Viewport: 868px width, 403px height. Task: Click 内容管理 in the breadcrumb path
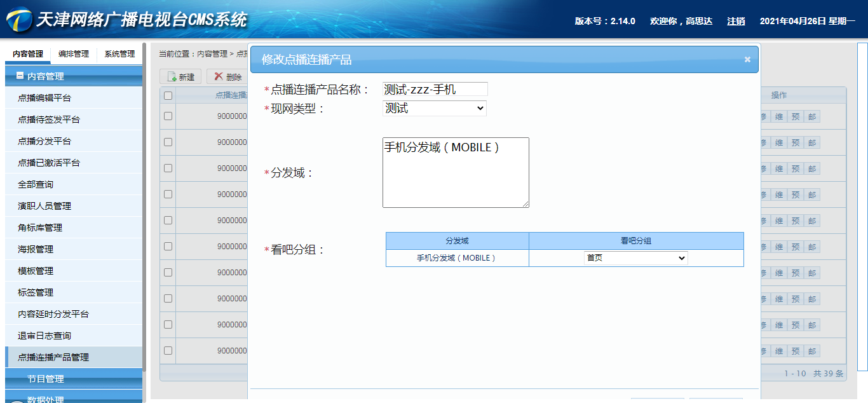point(212,54)
